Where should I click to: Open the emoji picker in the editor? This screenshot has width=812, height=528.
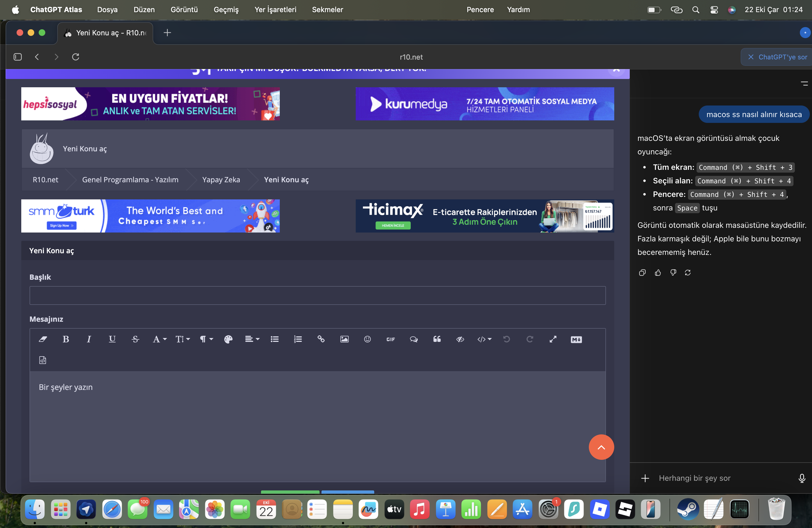click(x=367, y=339)
